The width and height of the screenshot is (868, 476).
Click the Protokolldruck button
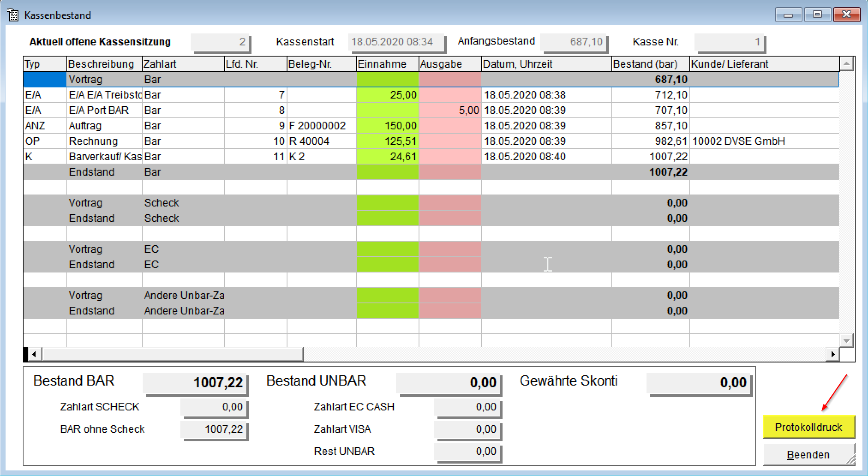[x=808, y=427]
